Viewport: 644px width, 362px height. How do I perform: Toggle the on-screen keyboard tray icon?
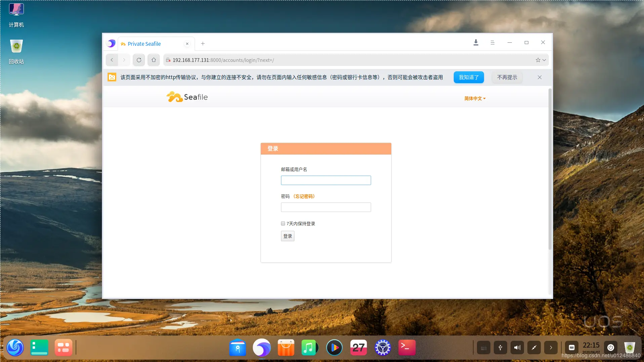click(x=483, y=348)
